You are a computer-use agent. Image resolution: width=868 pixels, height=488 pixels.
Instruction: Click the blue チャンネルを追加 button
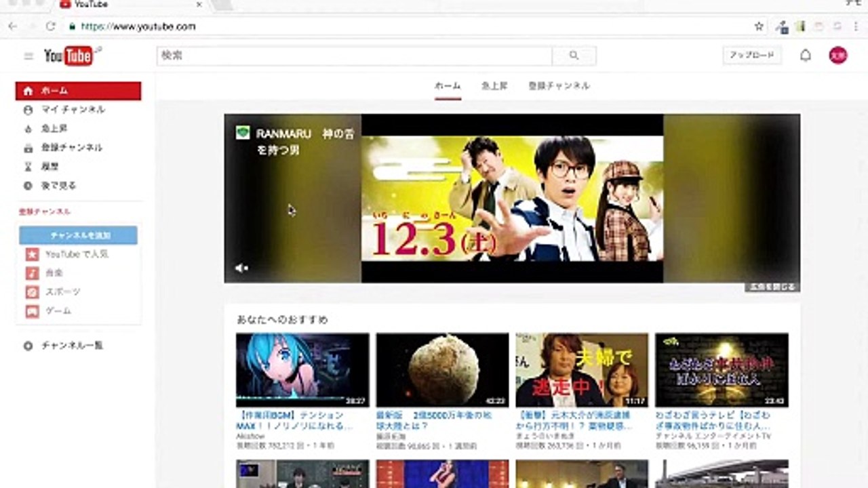pos(79,235)
